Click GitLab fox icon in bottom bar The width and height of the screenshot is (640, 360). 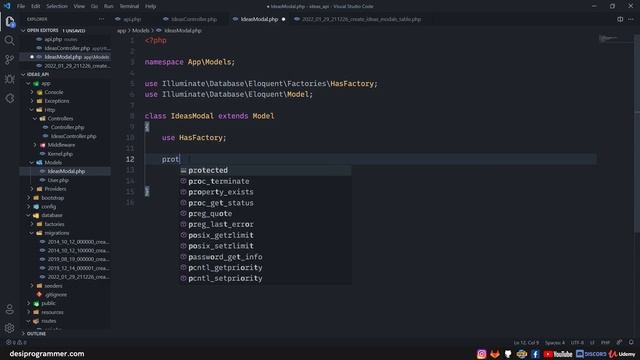495,354
